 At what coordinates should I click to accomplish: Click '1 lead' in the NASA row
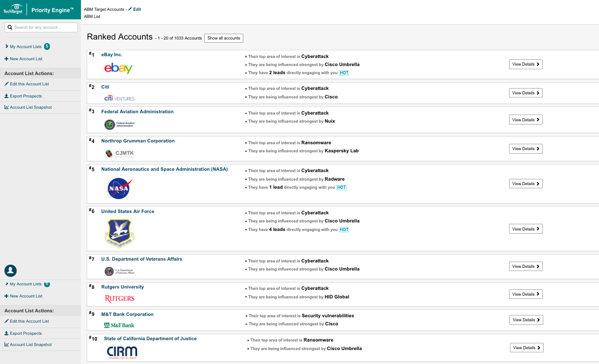[276, 187]
